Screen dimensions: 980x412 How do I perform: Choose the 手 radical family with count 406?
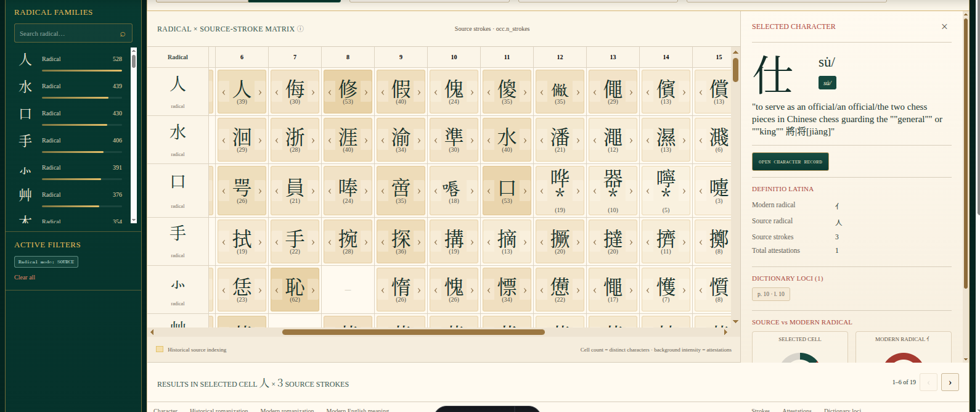[70, 142]
